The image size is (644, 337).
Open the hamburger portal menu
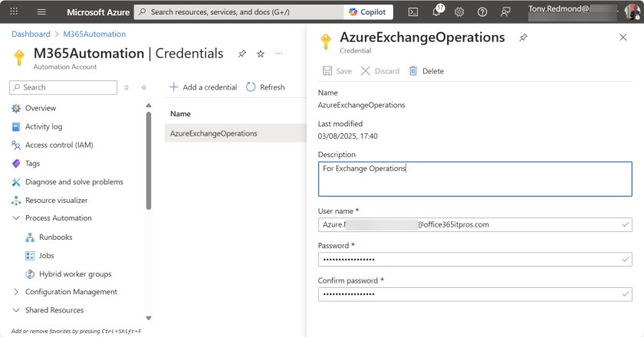tap(41, 12)
